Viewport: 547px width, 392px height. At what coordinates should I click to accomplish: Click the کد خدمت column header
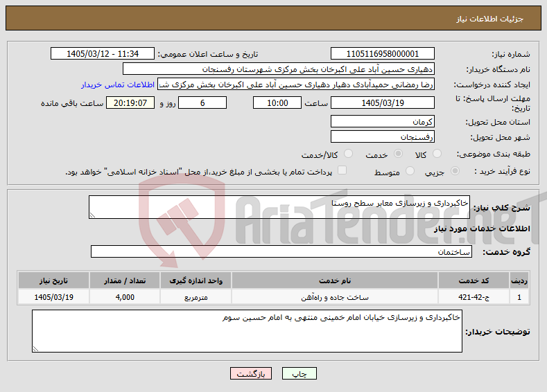pos(474,280)
